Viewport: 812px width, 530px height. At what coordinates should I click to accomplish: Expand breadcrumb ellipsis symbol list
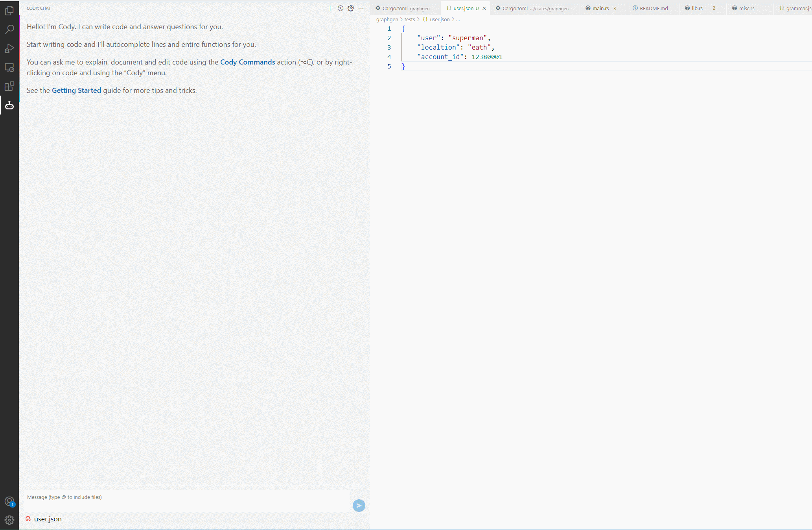point(458,19)
